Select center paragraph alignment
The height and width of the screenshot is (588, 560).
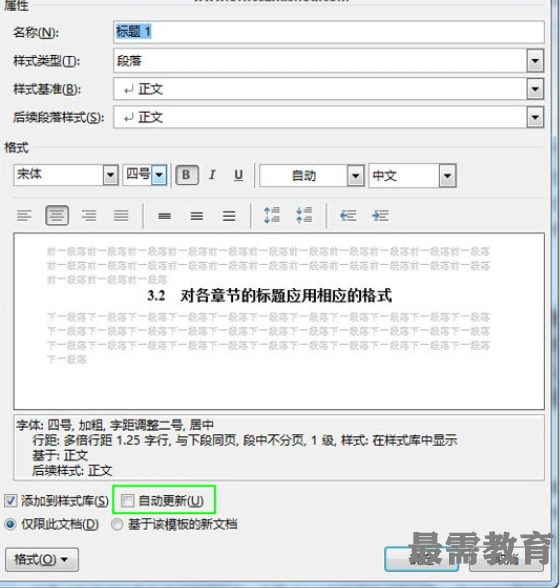(57, 216)
